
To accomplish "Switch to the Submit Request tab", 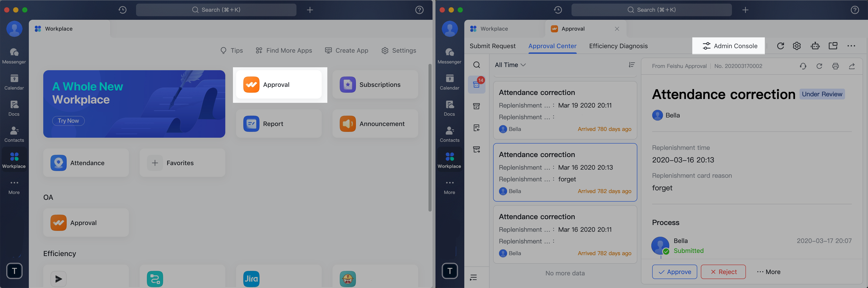I will coord(492,46).
